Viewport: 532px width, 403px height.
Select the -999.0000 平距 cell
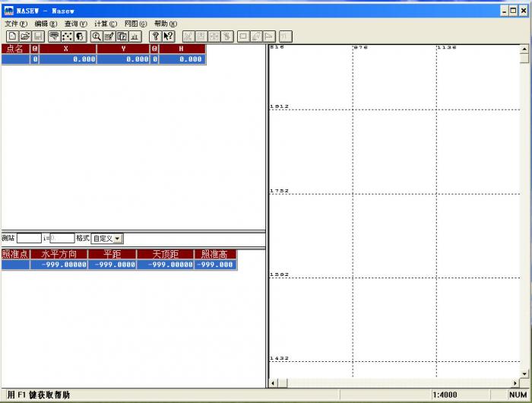(112, 265)
